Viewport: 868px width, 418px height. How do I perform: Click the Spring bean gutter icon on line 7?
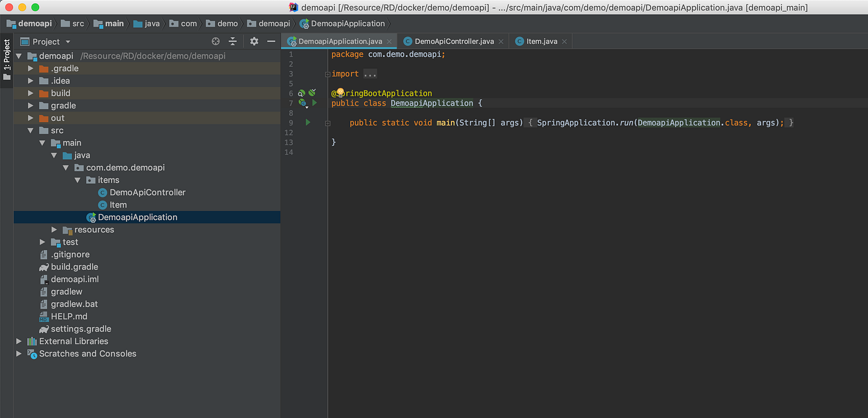[x=303, y=103]
